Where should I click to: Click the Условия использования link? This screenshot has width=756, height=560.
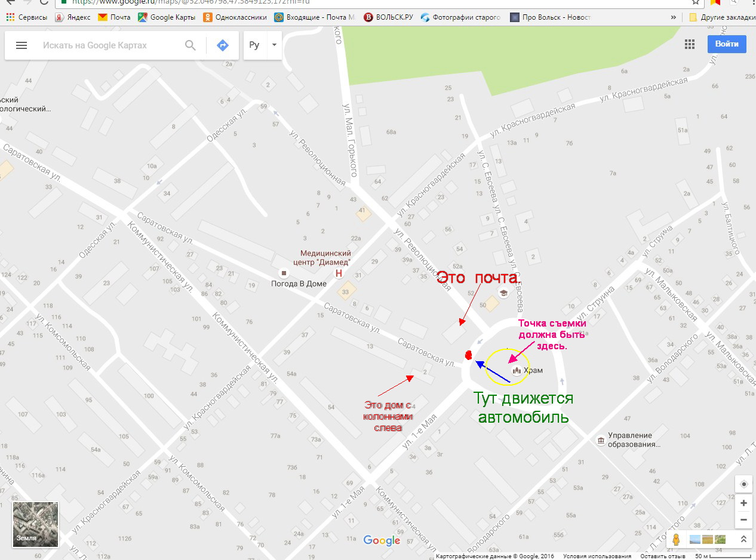tap(597, 556)
